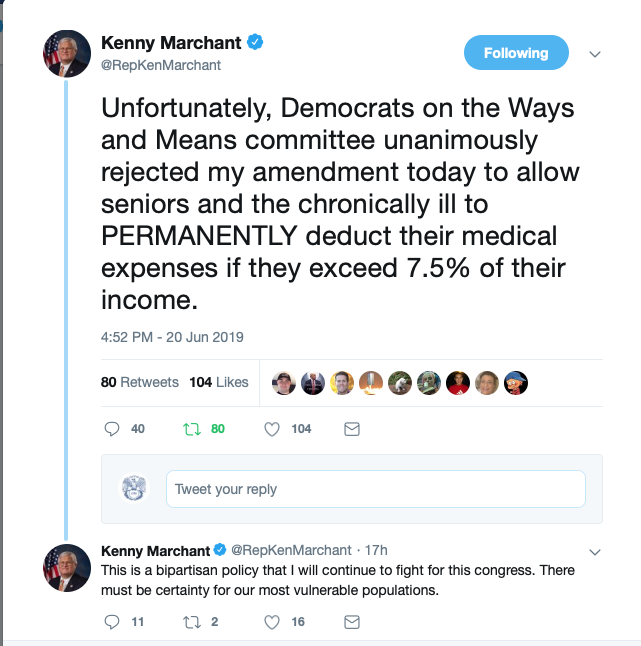The width and height of the screenshot is (641, 646).
Task: Reply to the follow-up tweet with 11 replies
Action: (112, 622)
